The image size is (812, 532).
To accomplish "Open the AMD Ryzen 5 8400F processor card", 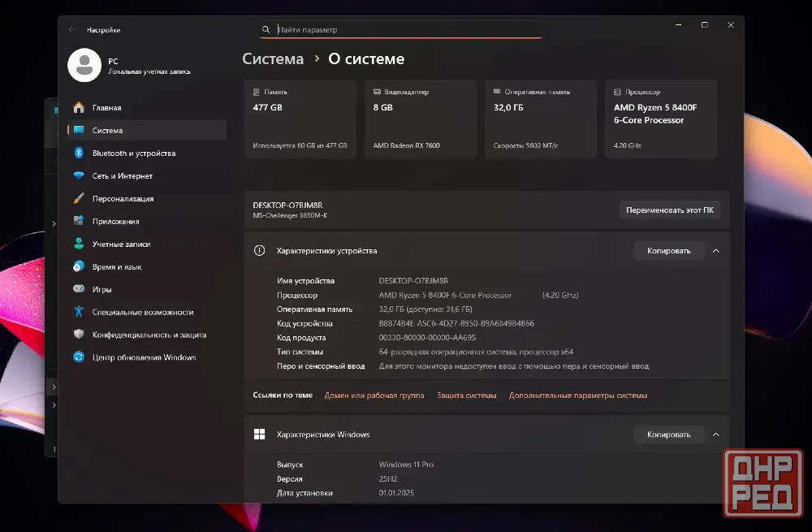I will [661, 119].
